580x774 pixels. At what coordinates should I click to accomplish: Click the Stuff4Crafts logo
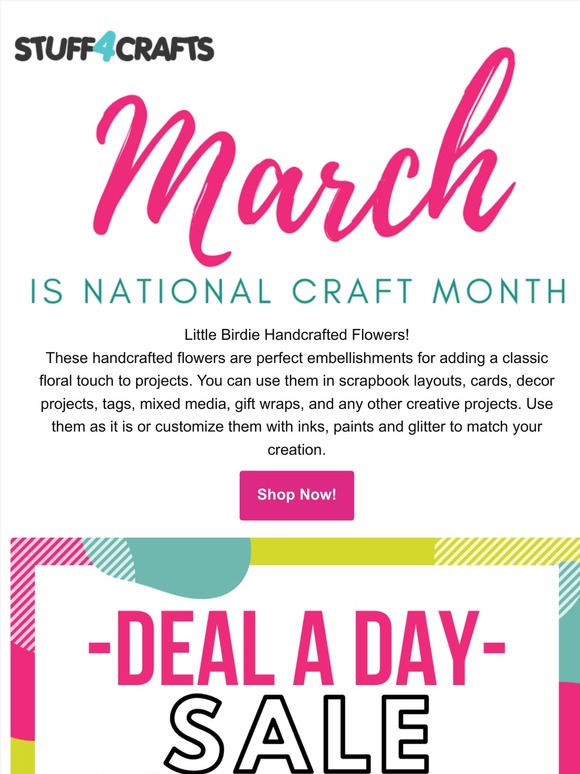(x=115, y=47)
